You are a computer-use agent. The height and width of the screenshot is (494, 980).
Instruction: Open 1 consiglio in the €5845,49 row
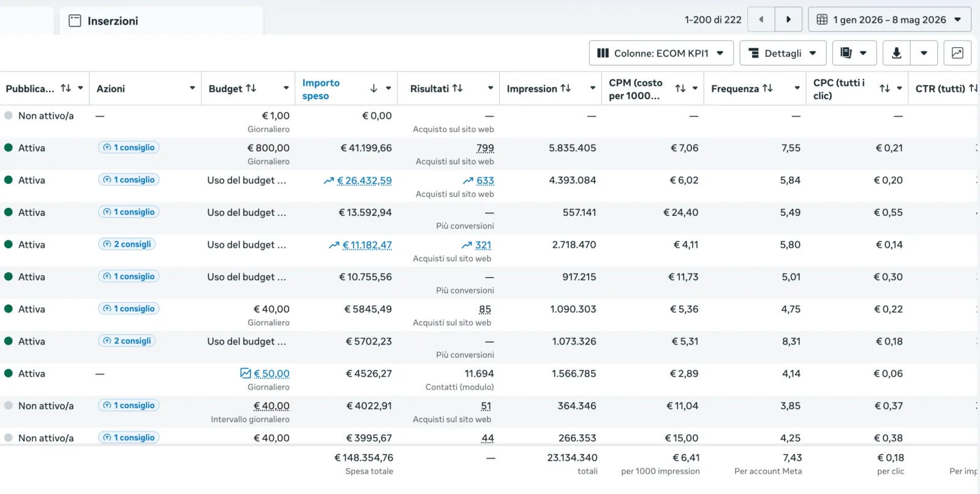(129, 309)
